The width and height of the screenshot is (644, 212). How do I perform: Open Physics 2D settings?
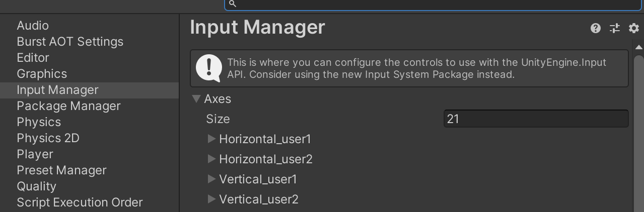(48, 138)
